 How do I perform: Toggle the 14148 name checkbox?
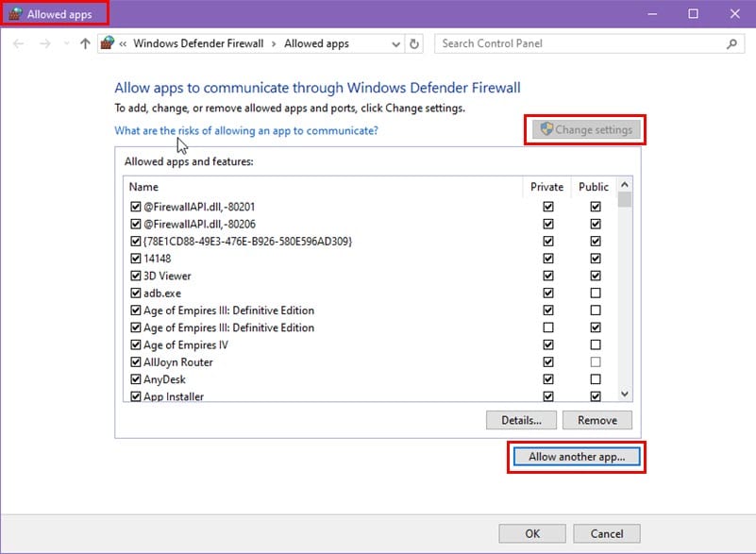(x=136, y=259)
